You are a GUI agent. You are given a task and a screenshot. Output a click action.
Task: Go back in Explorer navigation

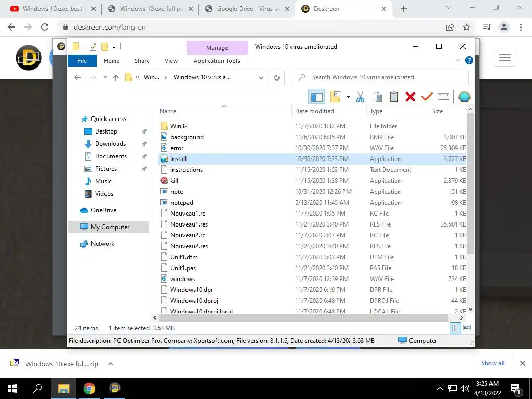77,77
